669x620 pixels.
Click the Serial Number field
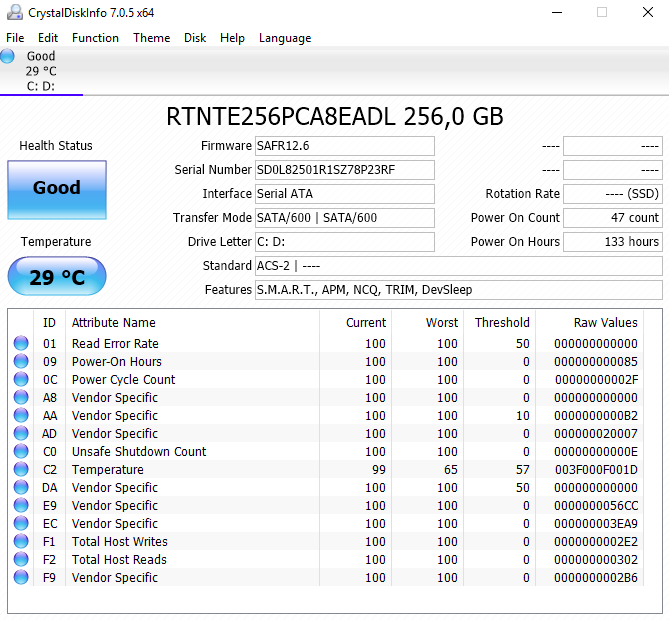click(344, 170)
